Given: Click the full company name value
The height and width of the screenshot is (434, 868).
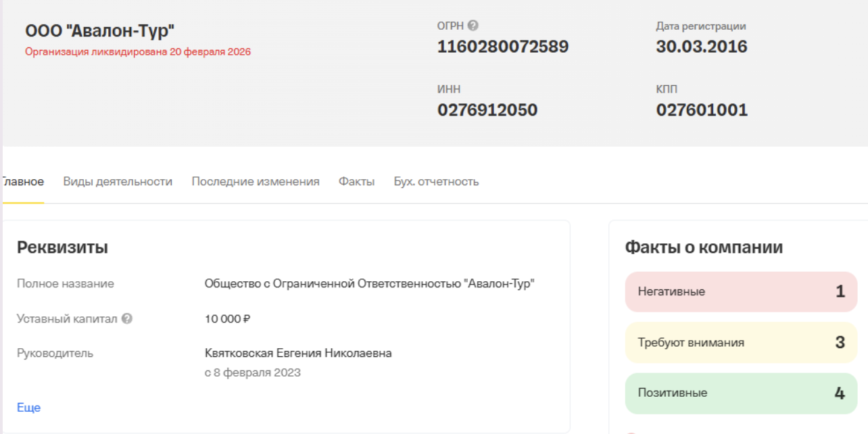Looking at the screenshot, I should pos(370,284).
